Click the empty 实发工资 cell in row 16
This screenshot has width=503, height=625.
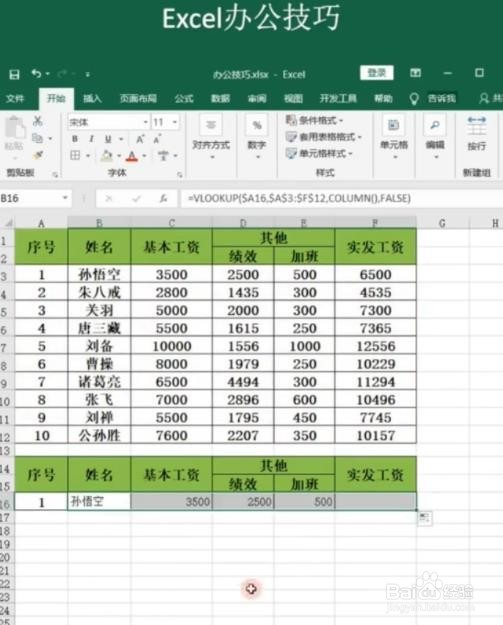[375, 501]
